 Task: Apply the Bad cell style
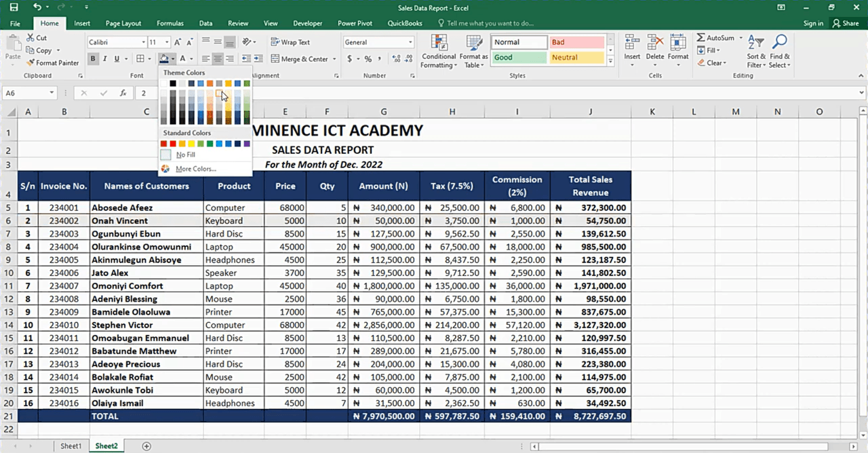(x=576, y=42)
